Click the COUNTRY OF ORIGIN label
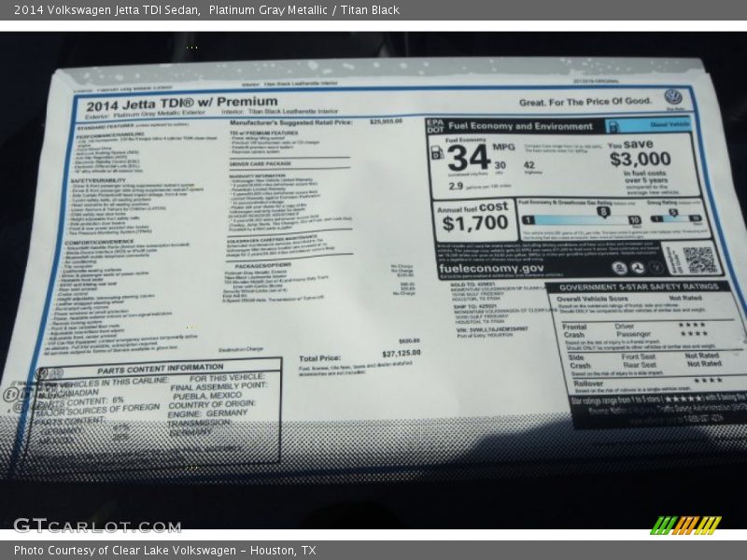 point(212,405)
